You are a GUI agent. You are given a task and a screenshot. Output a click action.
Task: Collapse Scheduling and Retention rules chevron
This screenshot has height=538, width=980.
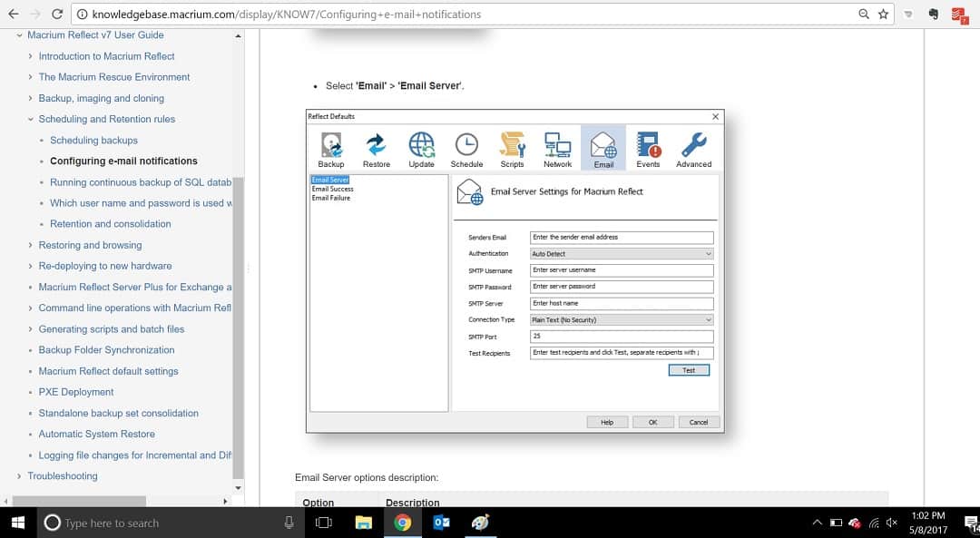(31, 120)
